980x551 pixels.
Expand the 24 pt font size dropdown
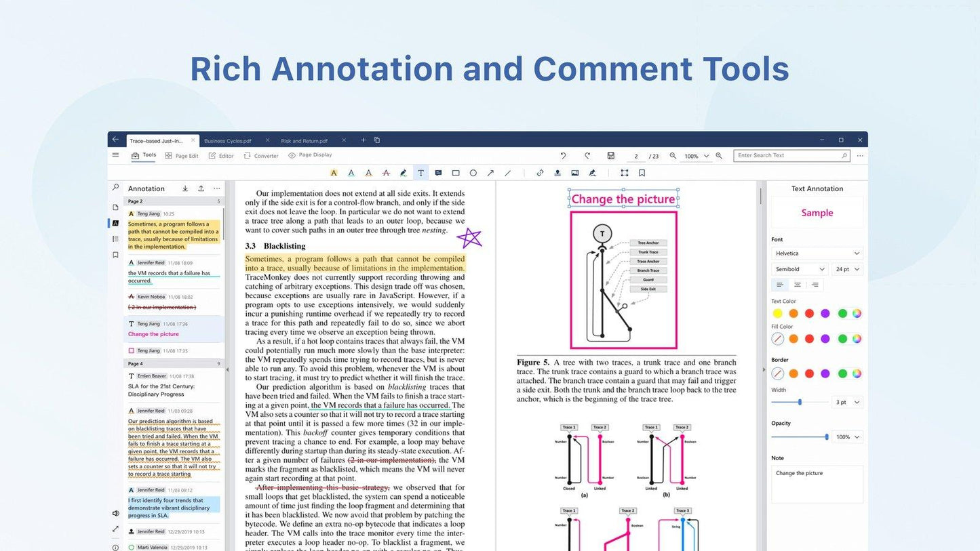click(846, 269)
